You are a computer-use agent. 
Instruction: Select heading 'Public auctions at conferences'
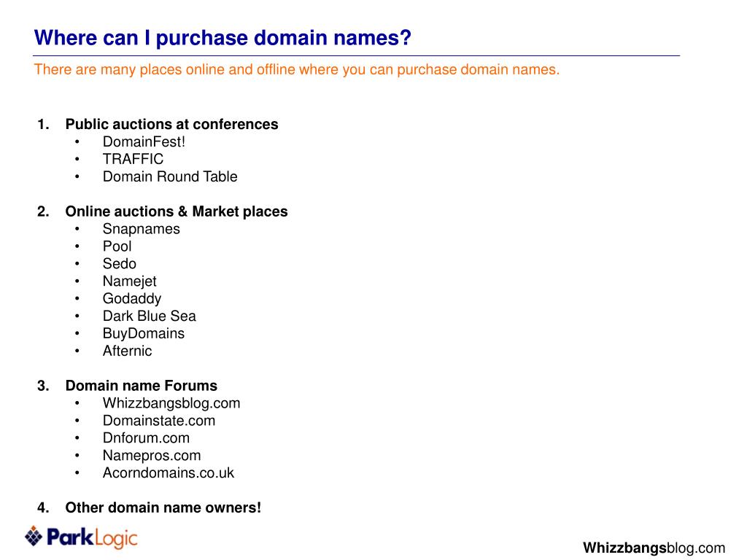(x=171, y=124)
